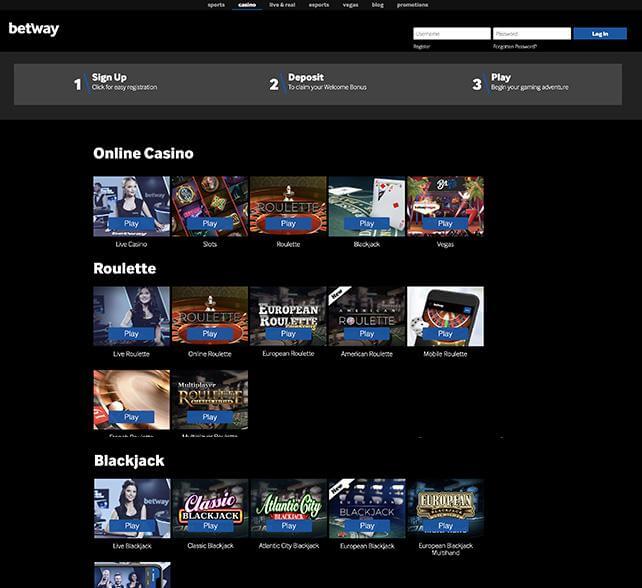Click Play on the Blackjack card tile

367,224
